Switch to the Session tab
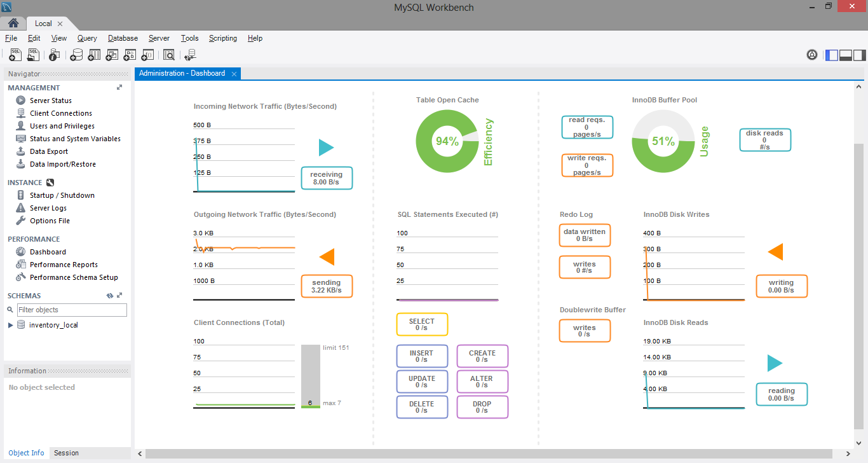868x463 pixels. coord(66,453)
